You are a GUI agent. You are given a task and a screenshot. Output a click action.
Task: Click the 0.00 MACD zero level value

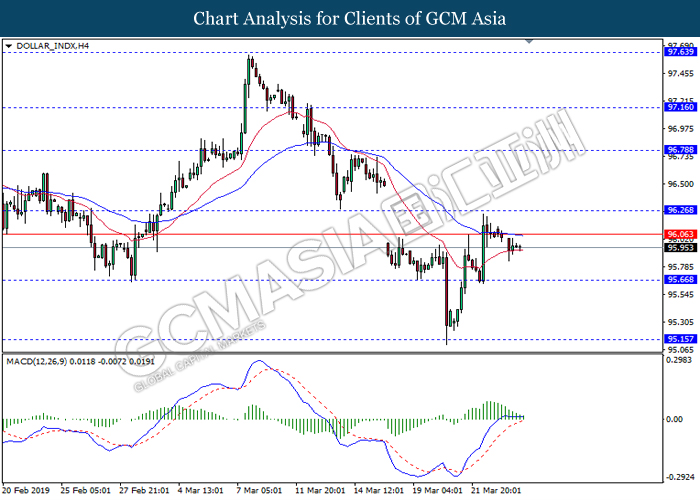coord(675,419)
